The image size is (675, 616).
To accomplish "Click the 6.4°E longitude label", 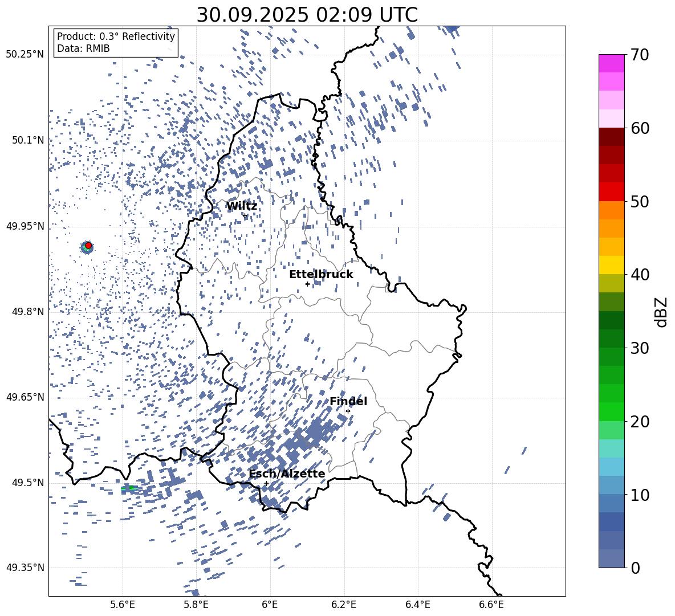I will click(x=417, y=605).
